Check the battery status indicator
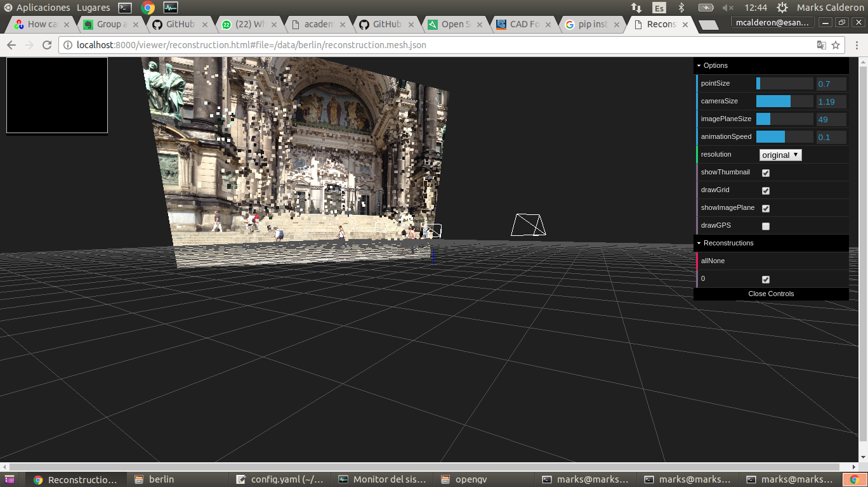Screen dimensions: 868x487 706,8
